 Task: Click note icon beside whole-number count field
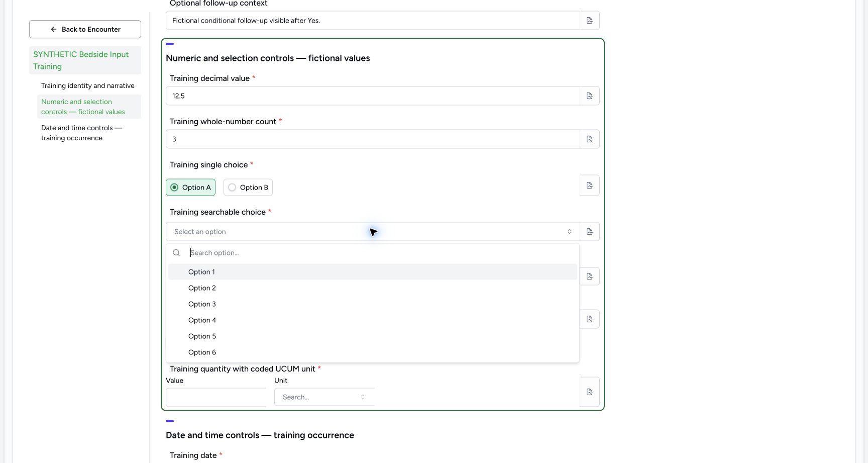(590, 139)
